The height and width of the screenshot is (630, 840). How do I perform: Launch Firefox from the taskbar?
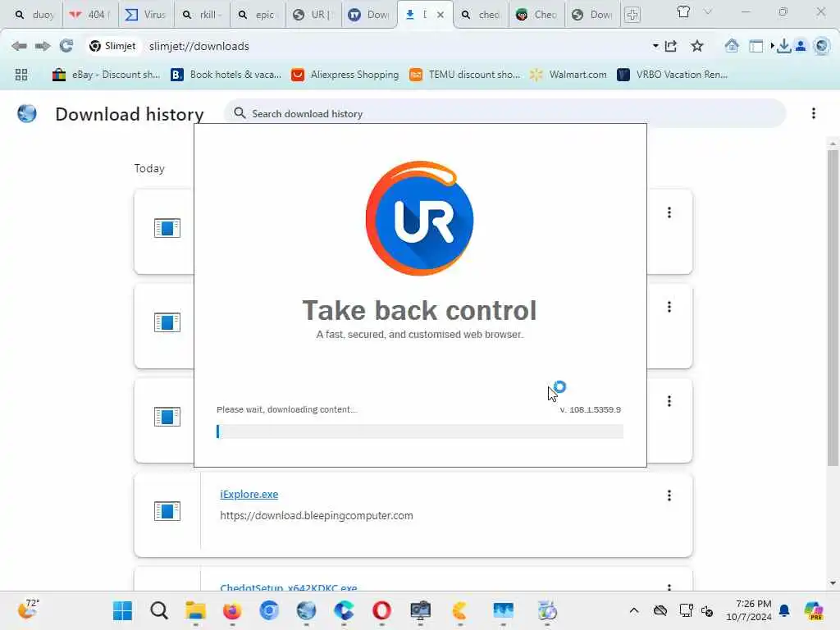(232, 610)
